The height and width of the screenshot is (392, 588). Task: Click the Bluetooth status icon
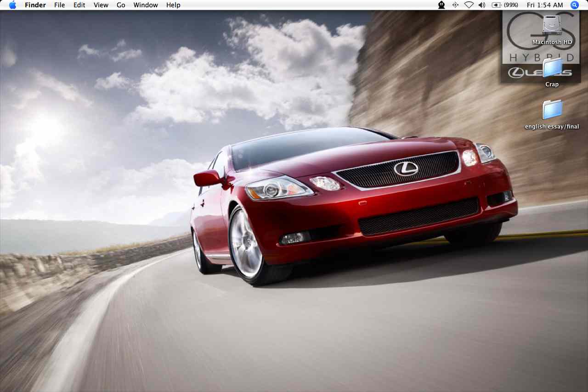[455, 5]
